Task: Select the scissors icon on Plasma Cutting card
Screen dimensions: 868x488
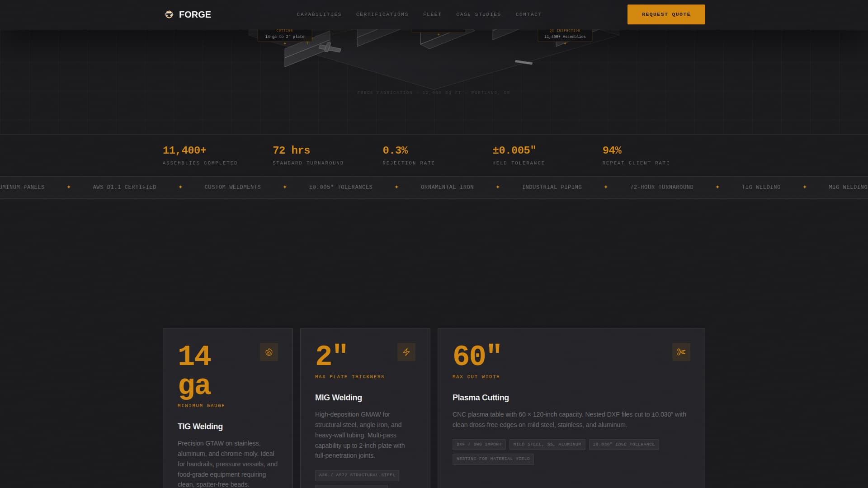Action: point(682,352)
